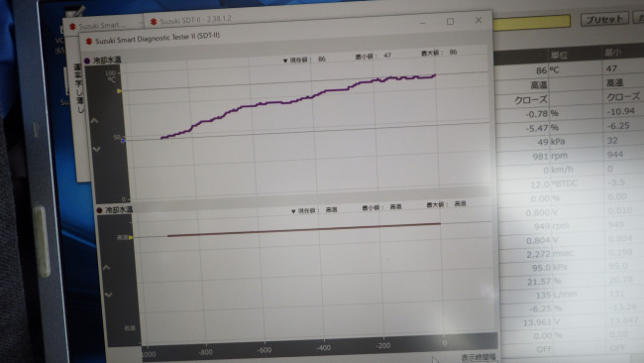Click the 最小 column header
This screenshot has width=644, height=363.
(x=613, y=53)
